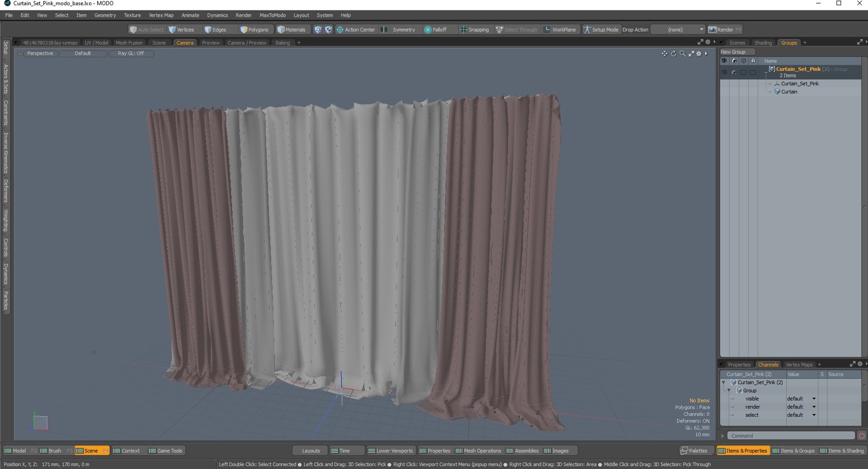Maximize the Groups panel
This screenshot has height=469, width=868.
click(859, 42)
